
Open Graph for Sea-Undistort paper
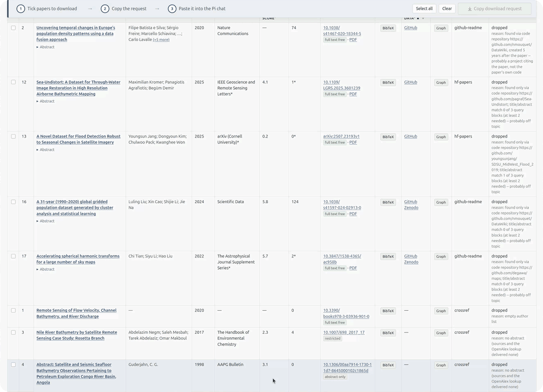(x=441, y=82)
